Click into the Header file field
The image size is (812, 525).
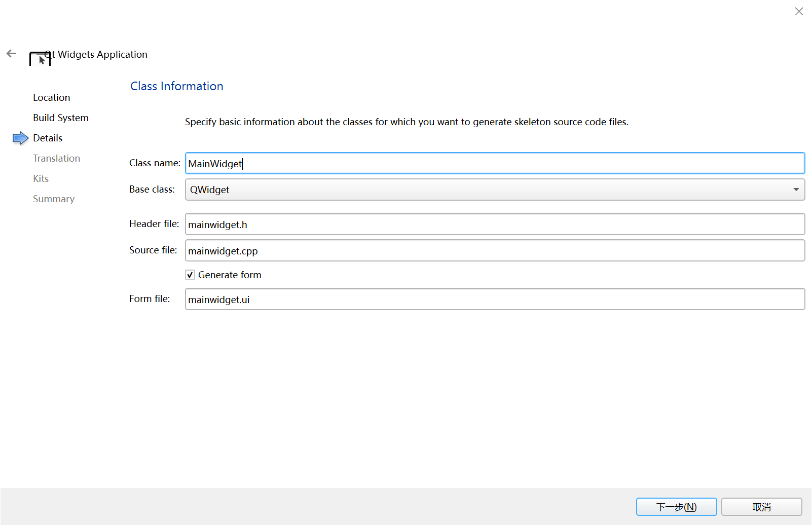point(495,224)
